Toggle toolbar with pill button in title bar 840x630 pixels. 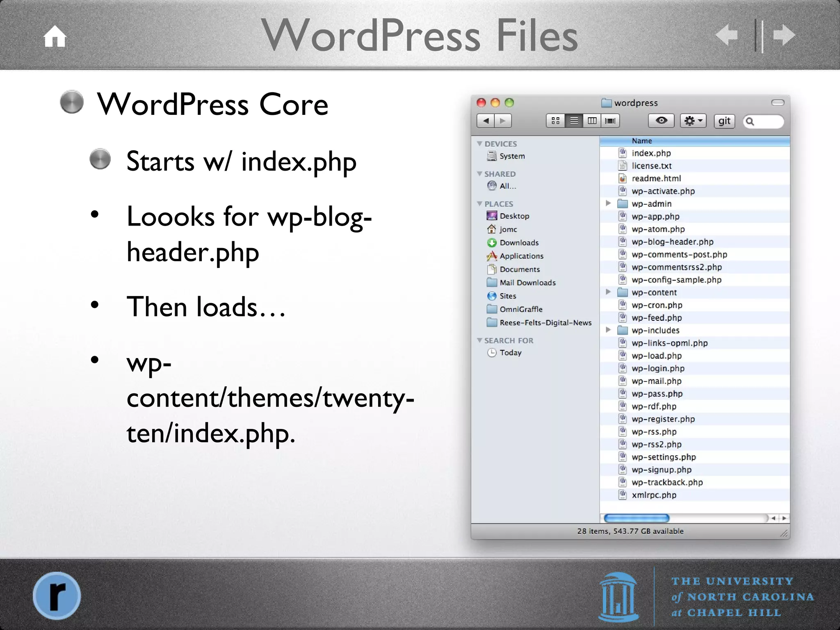point(778,103)
